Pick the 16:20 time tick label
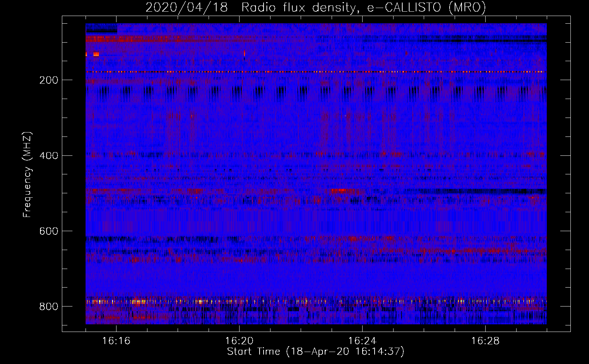The height and width of the screenshot is (364, 589). click(239, 341)
